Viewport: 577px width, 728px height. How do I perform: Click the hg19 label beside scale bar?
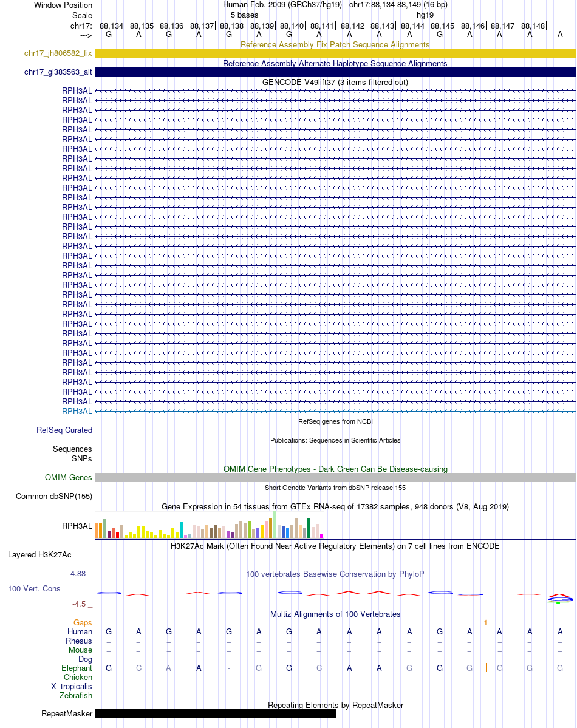[x=425, y=15]
